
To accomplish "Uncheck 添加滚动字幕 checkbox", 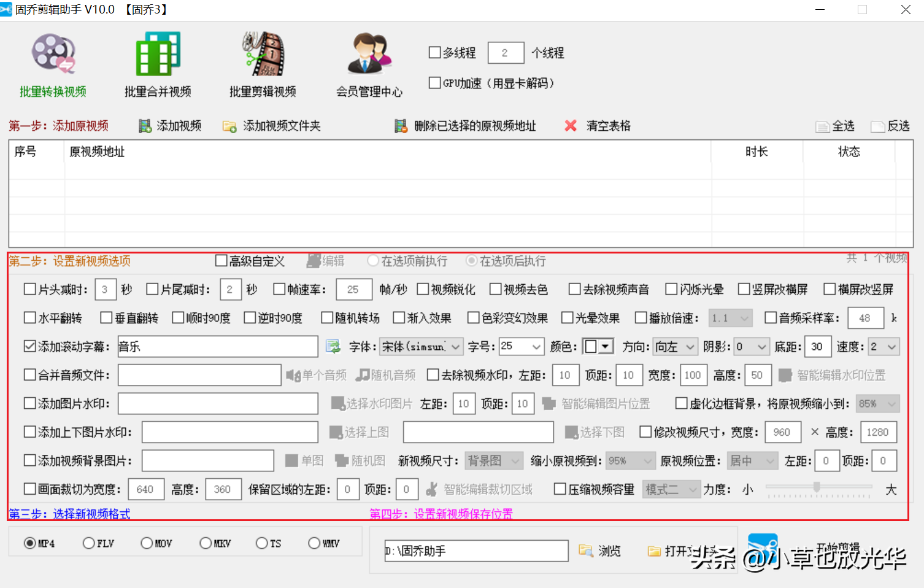I will coord(29,346).
